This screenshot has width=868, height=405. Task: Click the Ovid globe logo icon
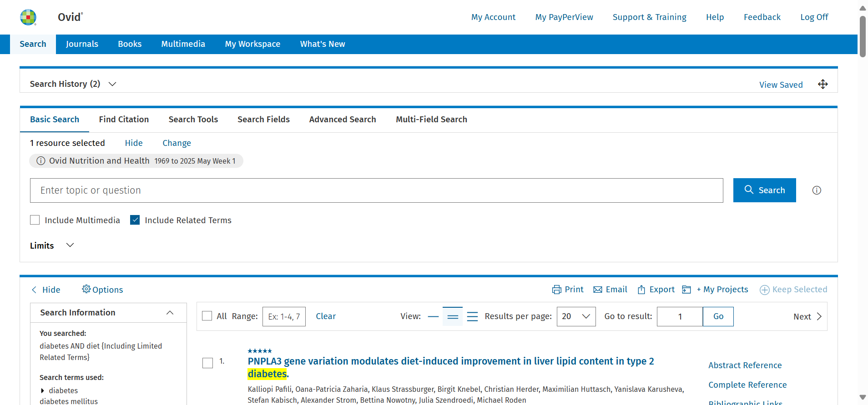[28, 17]
